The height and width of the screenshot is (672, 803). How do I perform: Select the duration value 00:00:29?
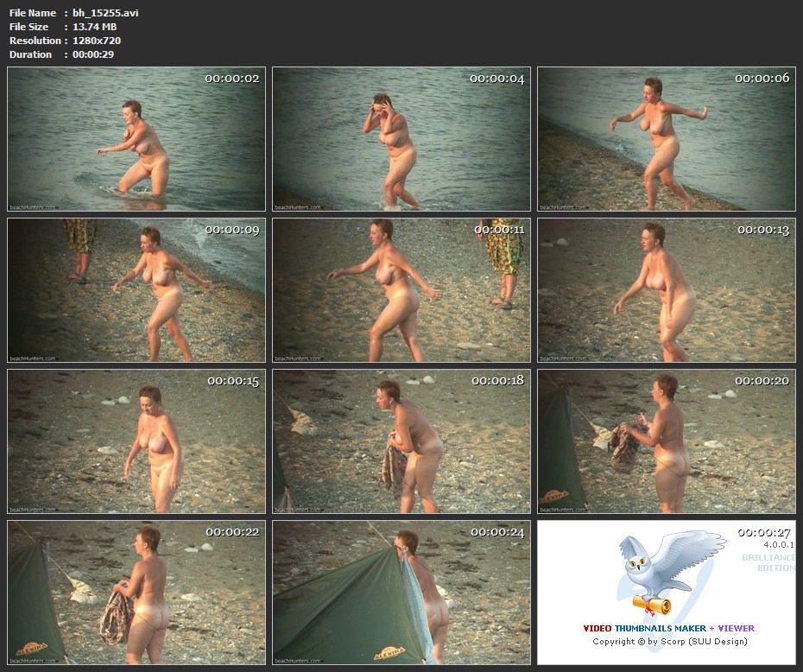(93, 54)
